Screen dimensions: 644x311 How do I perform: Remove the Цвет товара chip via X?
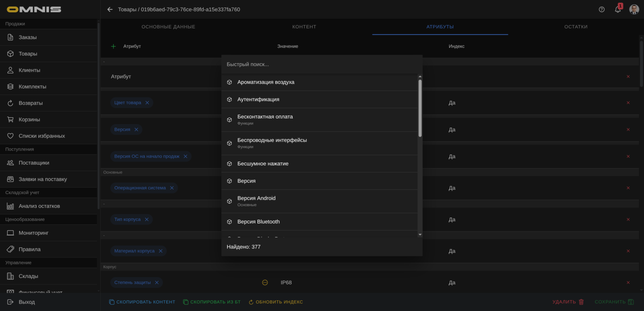coord(147,102)
